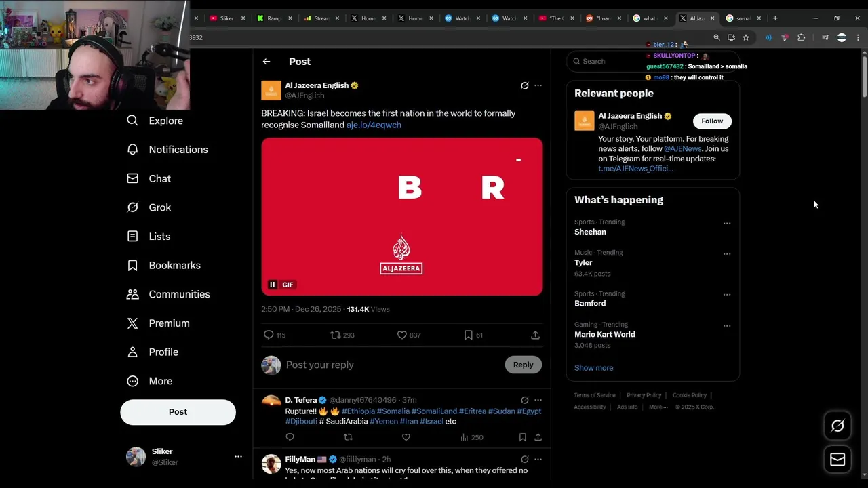Viewport: 868px width, 488px height.
Task: Open Chat in the sidebar
Action: click(149, 179)
